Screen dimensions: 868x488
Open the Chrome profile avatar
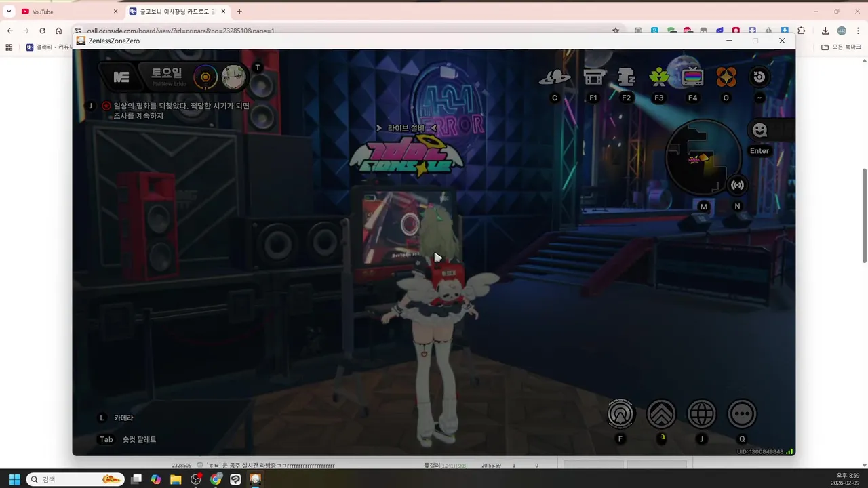pyautogui.click(x=842, y=30)
